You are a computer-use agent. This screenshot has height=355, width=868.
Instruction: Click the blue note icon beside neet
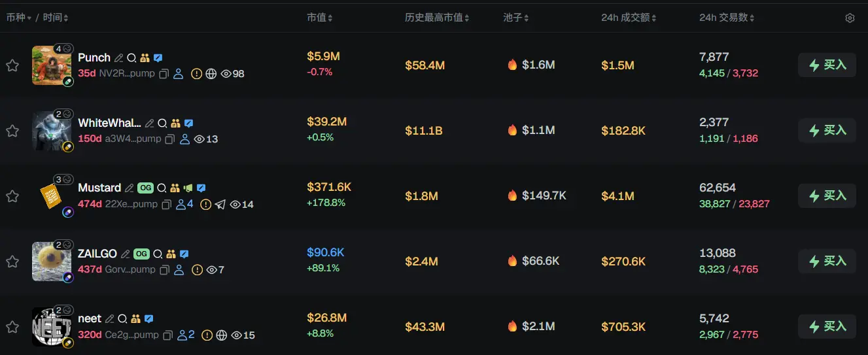(149, 319)
